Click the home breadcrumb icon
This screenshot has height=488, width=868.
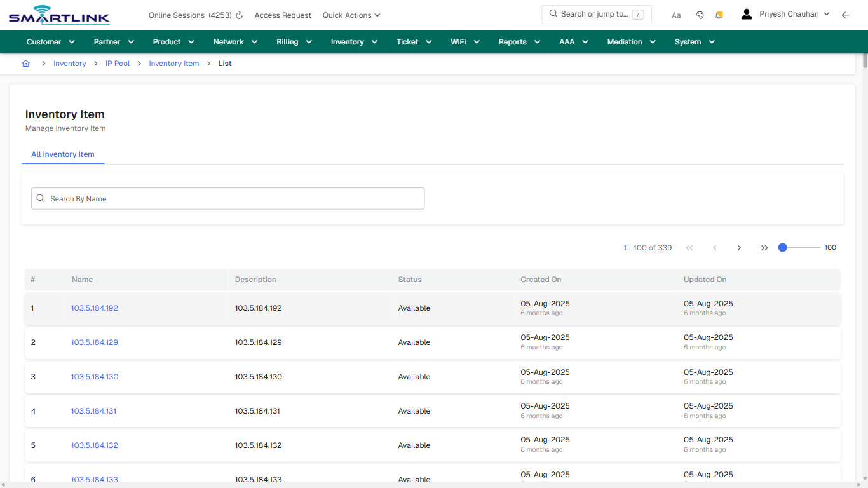26,63
